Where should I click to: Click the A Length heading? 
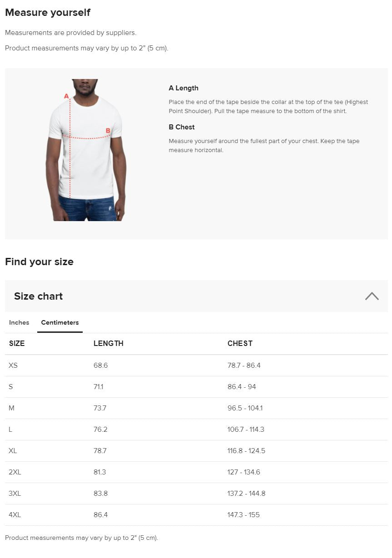pos(184,88)
